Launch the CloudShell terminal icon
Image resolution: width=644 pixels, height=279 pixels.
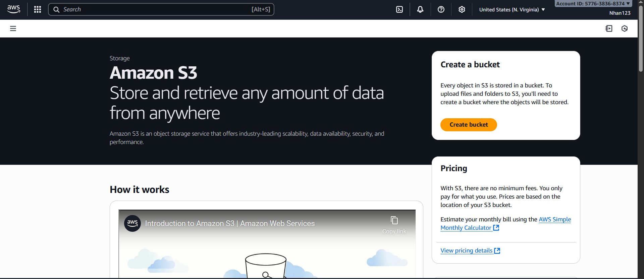[399, 9]
